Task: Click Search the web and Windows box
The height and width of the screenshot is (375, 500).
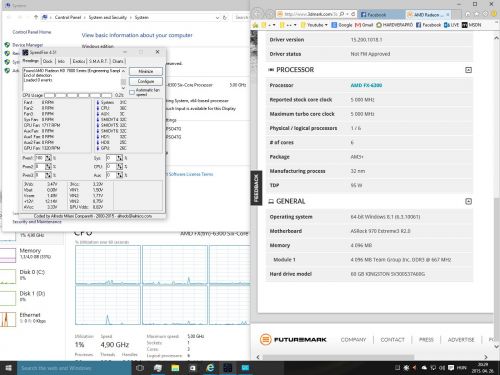Action: tap(74, 368)
